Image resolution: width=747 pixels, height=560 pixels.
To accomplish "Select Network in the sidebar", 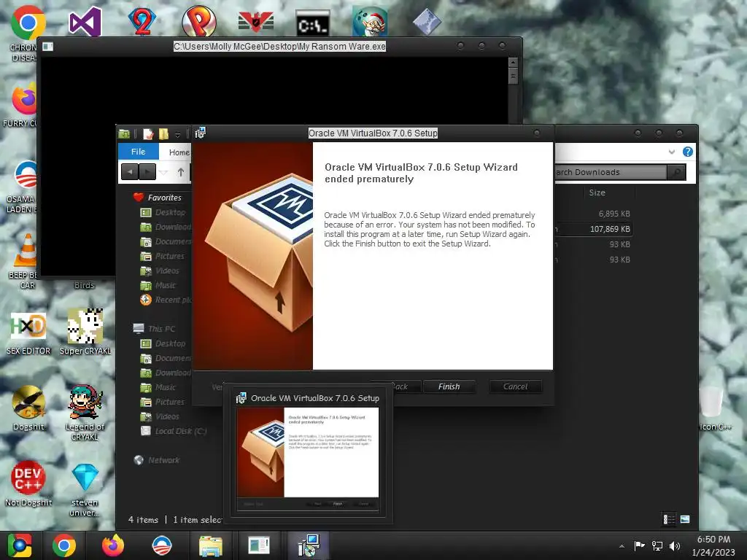I will [157, 460].
